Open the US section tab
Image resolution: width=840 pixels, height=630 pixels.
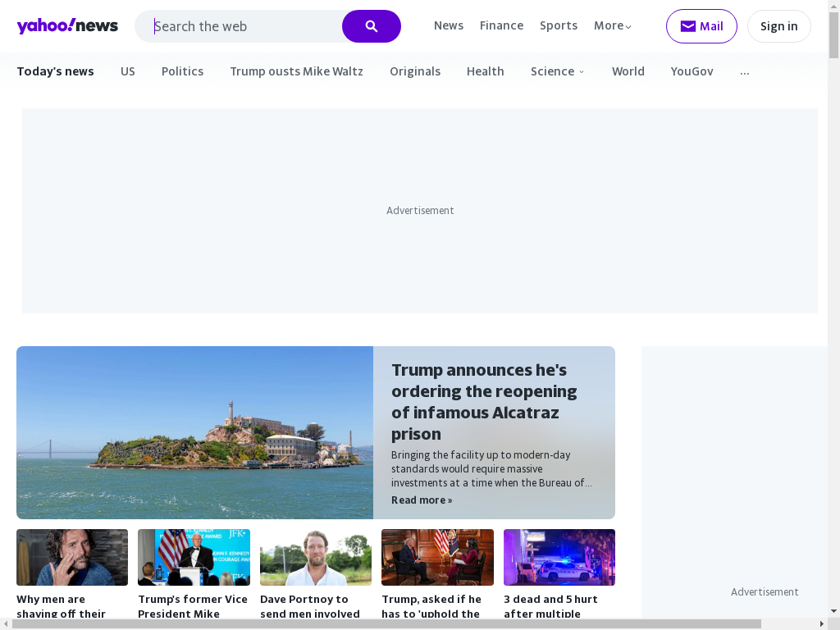coord(127,71)
